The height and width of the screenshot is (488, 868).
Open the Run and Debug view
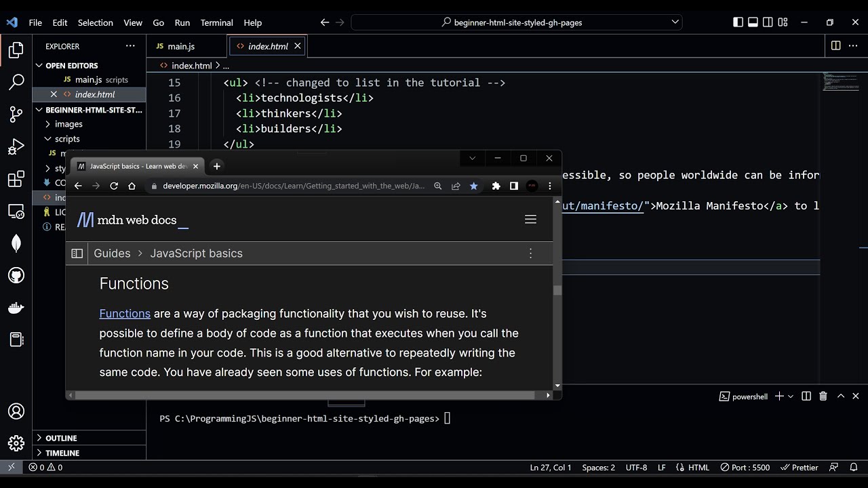[16, 147]
